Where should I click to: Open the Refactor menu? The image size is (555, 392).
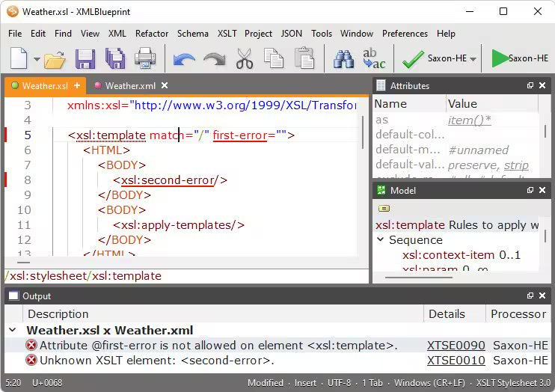(x=152, y=34)
